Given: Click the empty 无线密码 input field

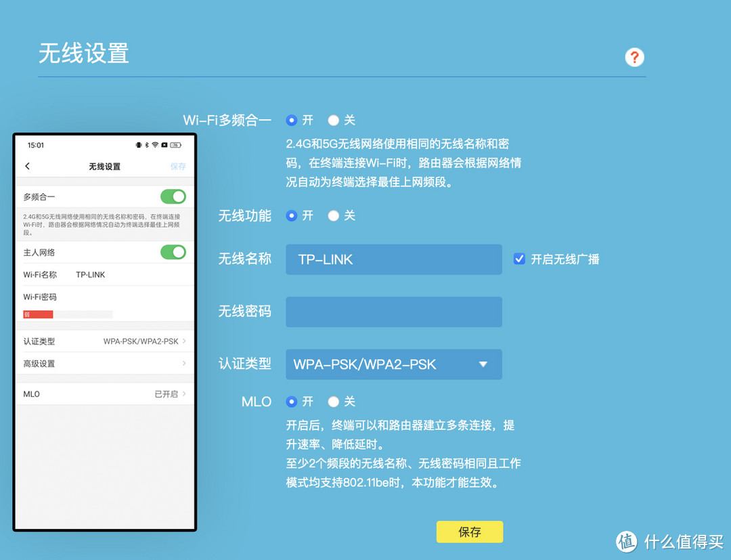Looking at the screenshot, I should pyautogui.click(x=394, y=311).
